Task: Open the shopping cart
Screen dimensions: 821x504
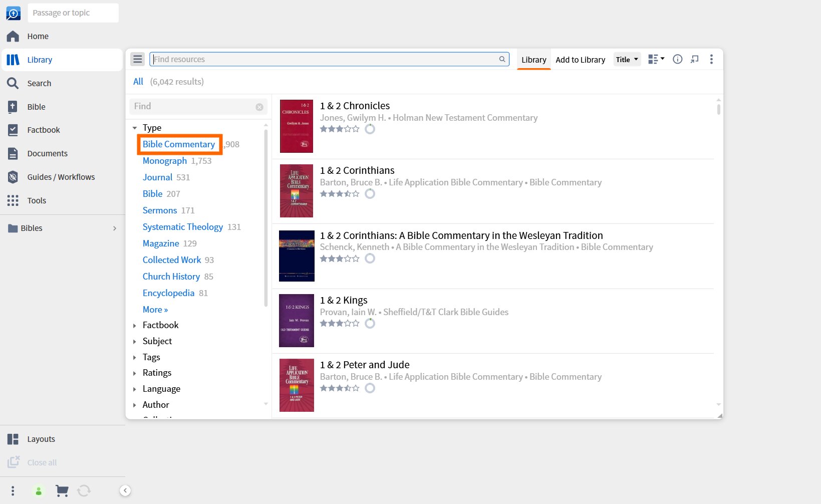Action: pyautogui.click(x=62, y=491)
